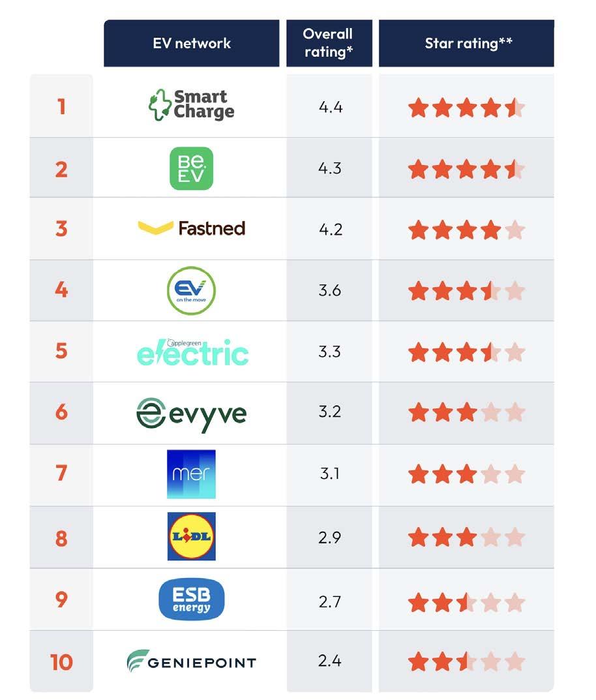The height and width of the screenshot is (700, 596).
Task: Click the Lidl logo
Action: (191, 537)
